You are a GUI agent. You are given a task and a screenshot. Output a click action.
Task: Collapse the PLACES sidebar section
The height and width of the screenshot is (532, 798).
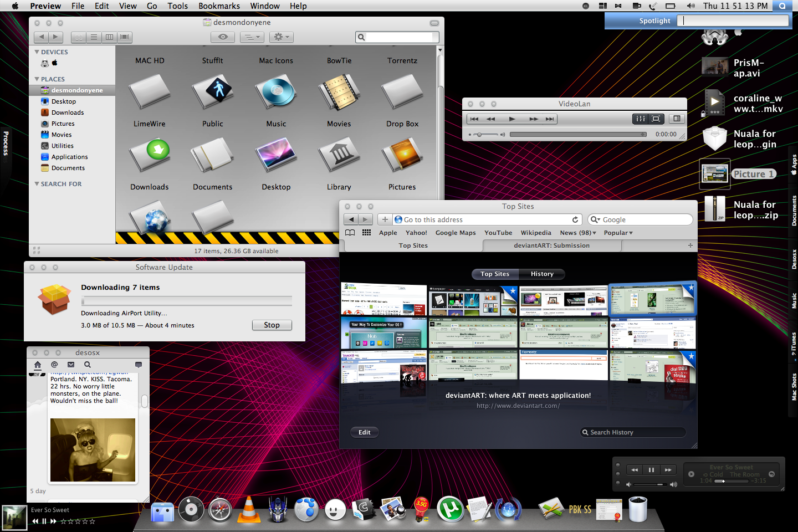coord(37,79)
